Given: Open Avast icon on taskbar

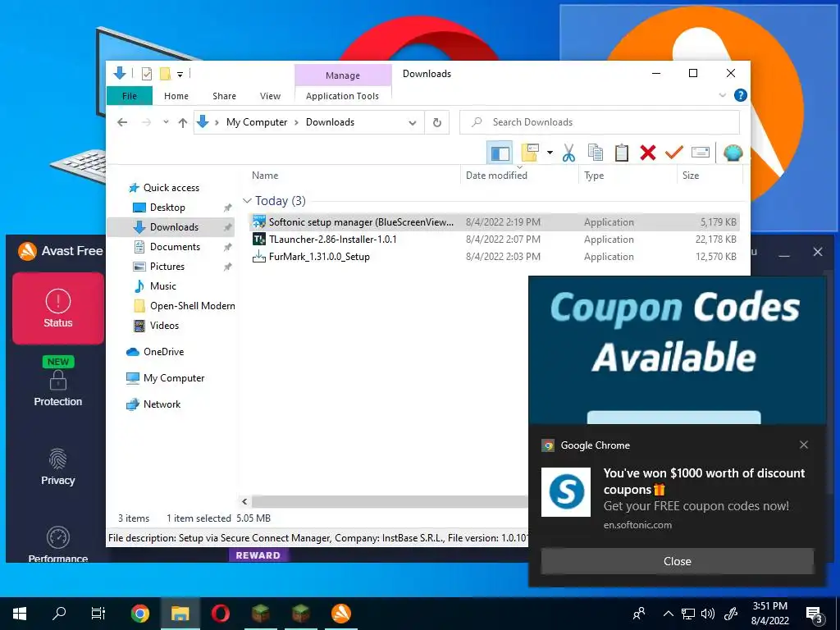Looking at the screenshot, I should point(341,614).
